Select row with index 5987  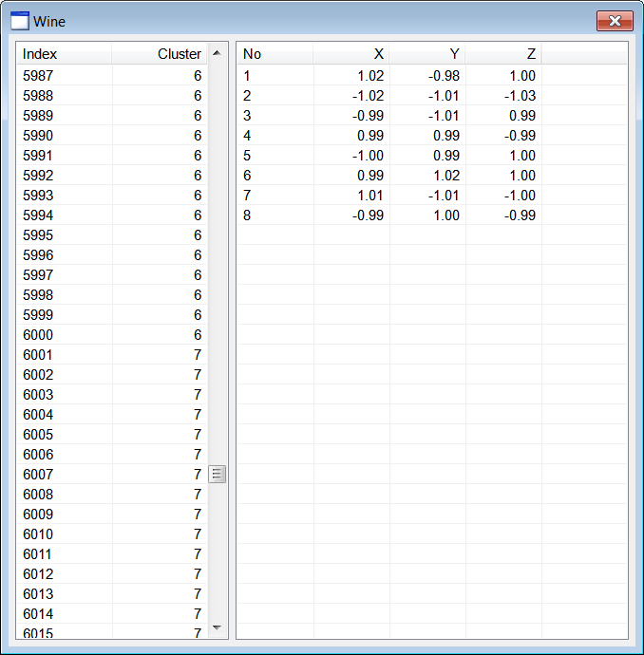(x=112, y=76)
